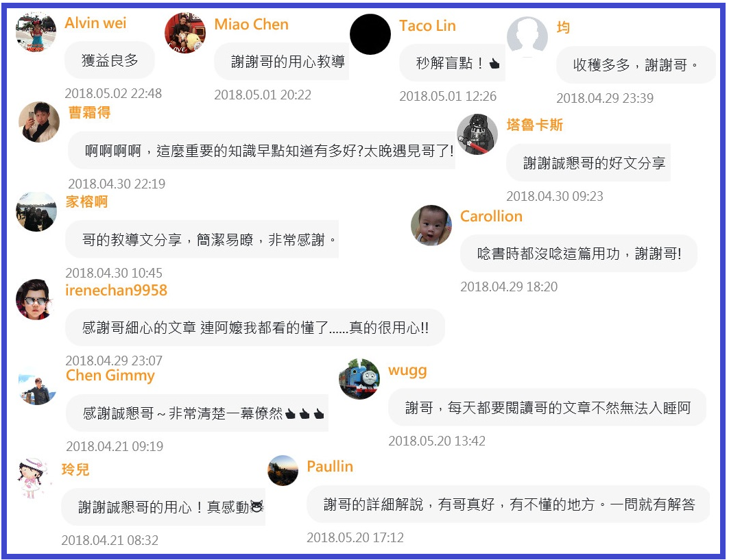Click Taco Lin's black circle avatar
Viewport: 729px width, 560px height.
coord(370,34)
